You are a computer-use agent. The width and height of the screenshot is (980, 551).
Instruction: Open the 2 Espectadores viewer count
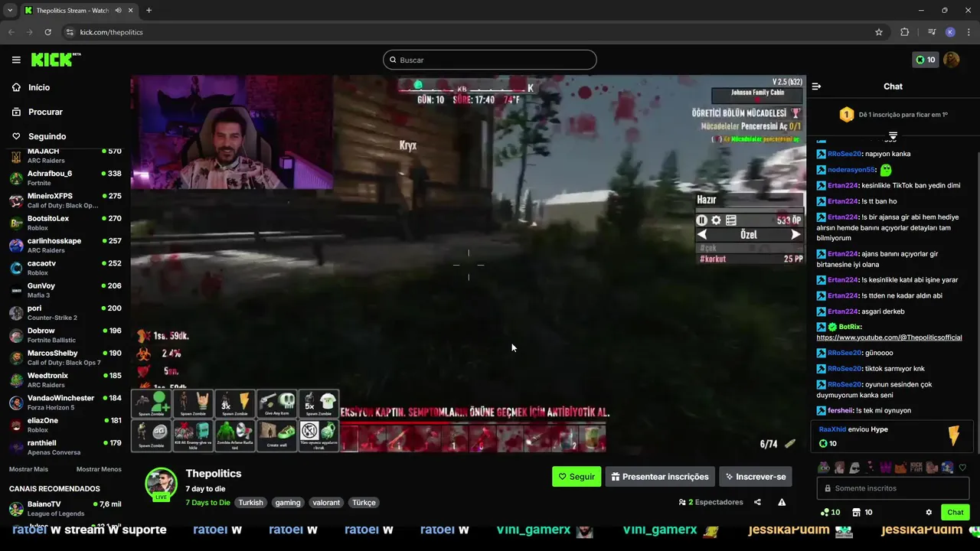point(710,503)
